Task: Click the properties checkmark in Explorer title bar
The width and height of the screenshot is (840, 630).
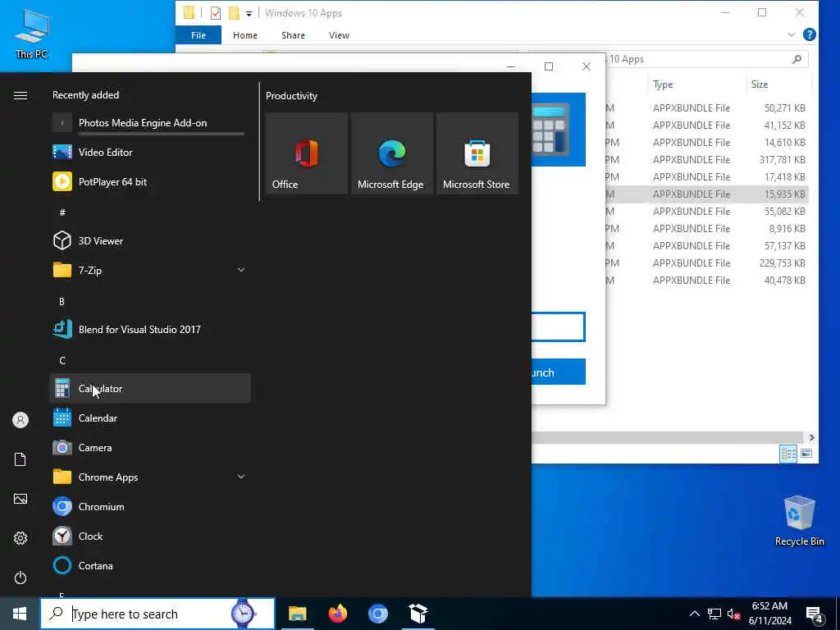Action: click(216, 13)
